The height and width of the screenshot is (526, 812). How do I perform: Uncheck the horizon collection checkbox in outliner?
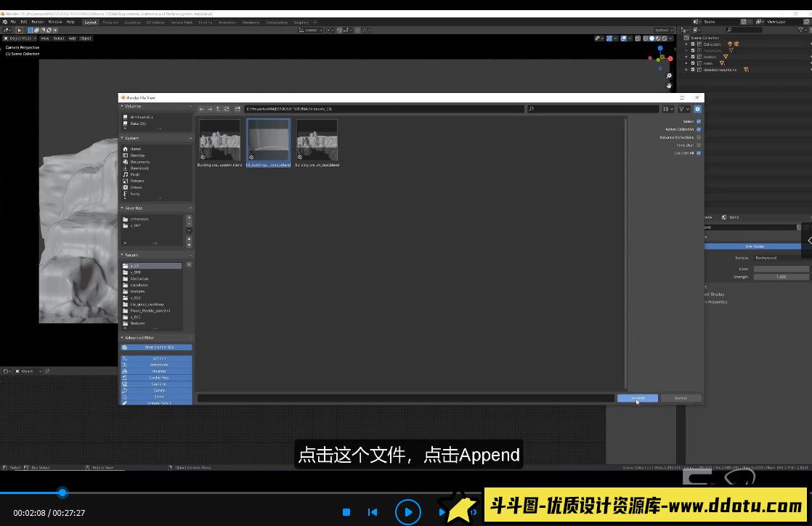693,57
